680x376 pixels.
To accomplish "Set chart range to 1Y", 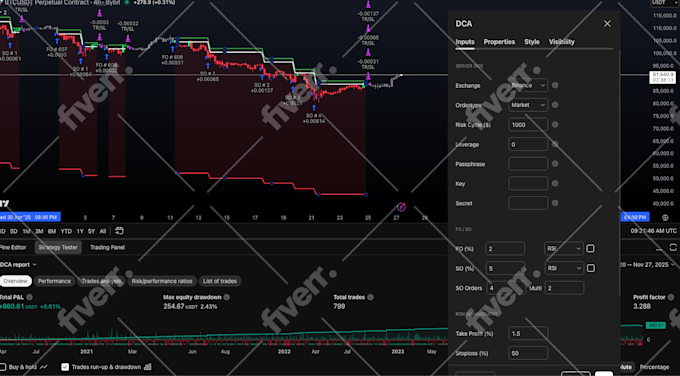I will [x=80, y=231].
